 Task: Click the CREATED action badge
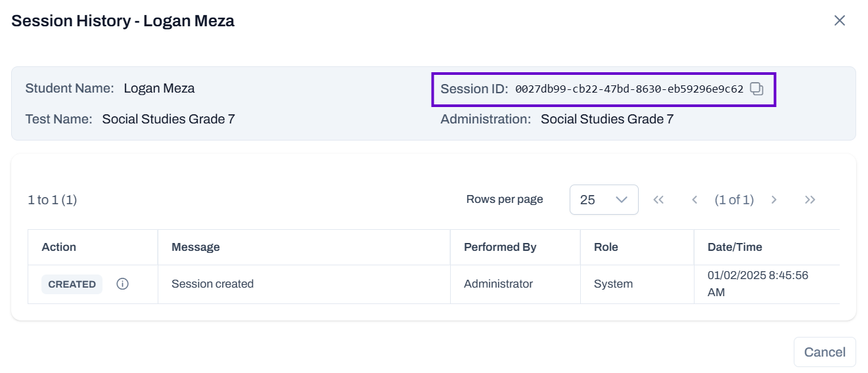coord(72,284)
